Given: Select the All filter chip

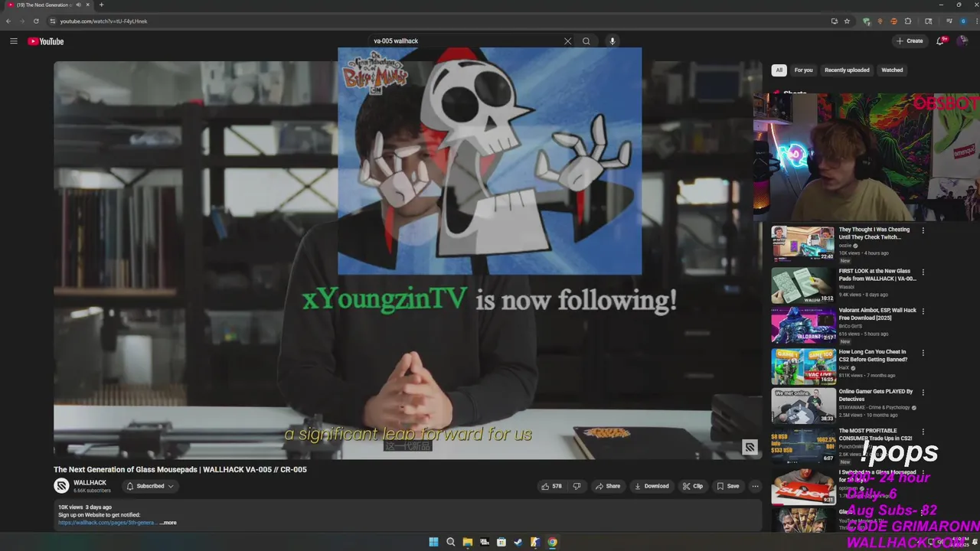Looking at the screenshot, I should coord(779,70).
